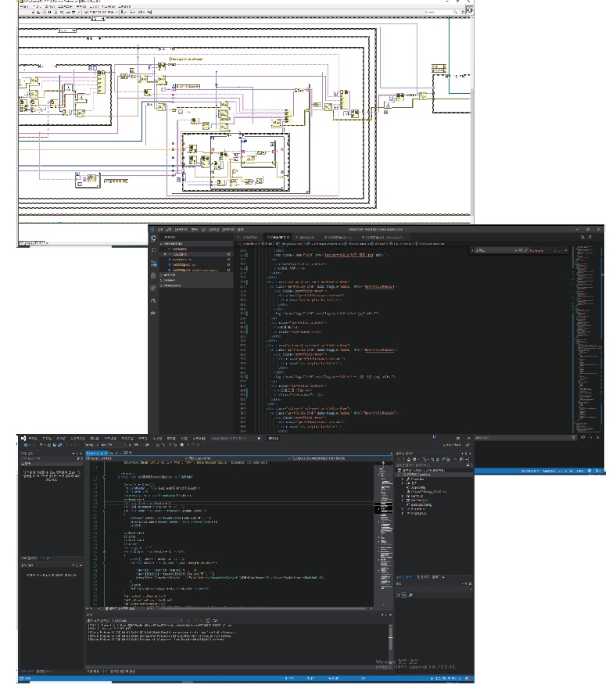Open Terminal menu in VS Code
Viewport: 616px width, 685px height.
228,229
